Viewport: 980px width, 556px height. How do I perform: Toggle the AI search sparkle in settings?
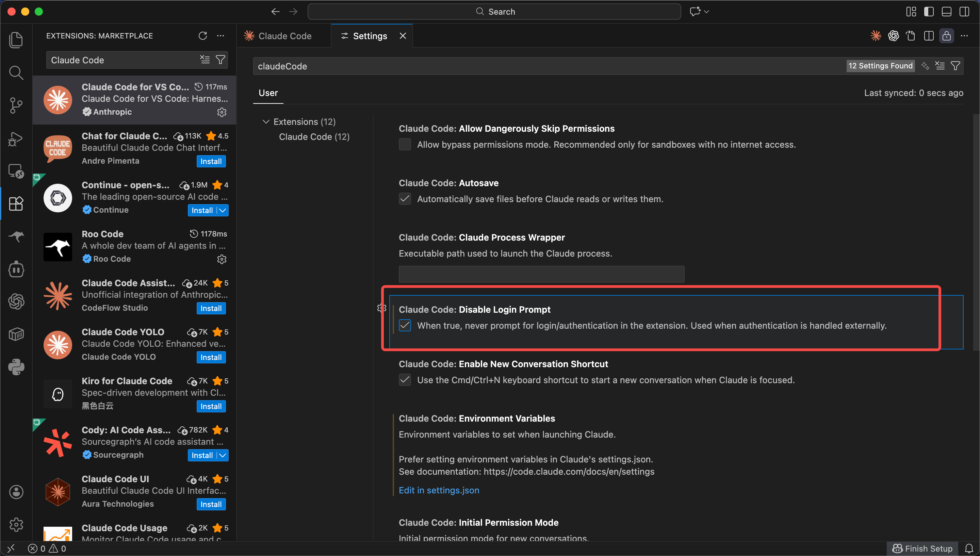click(x=925, y=66)
